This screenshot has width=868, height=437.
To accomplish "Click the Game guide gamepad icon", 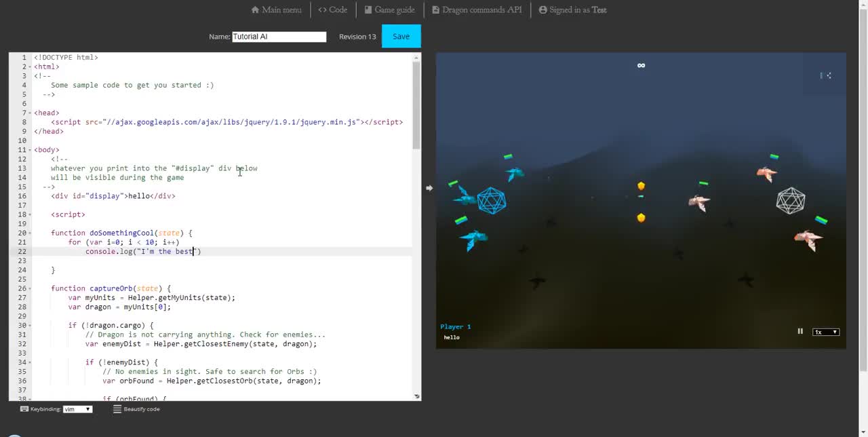I will click(368, 9).
